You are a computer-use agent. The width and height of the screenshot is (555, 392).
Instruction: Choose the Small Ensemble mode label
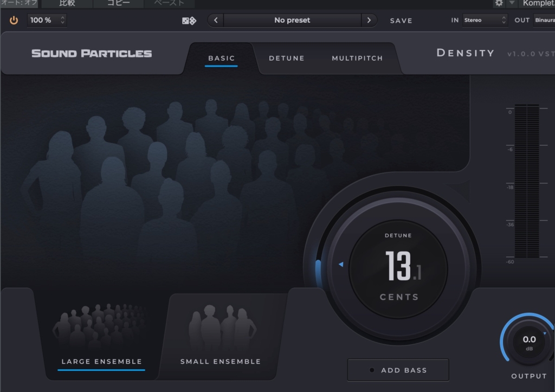click(221, 362)
